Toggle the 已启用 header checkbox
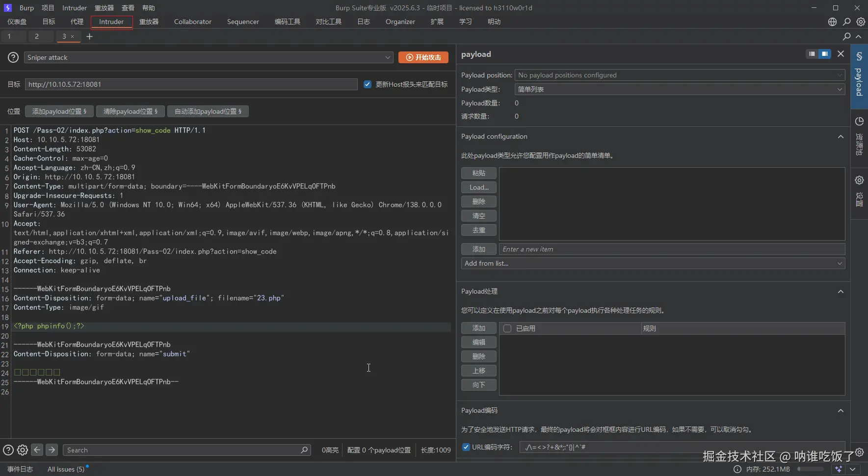 (x=507, y=328)
